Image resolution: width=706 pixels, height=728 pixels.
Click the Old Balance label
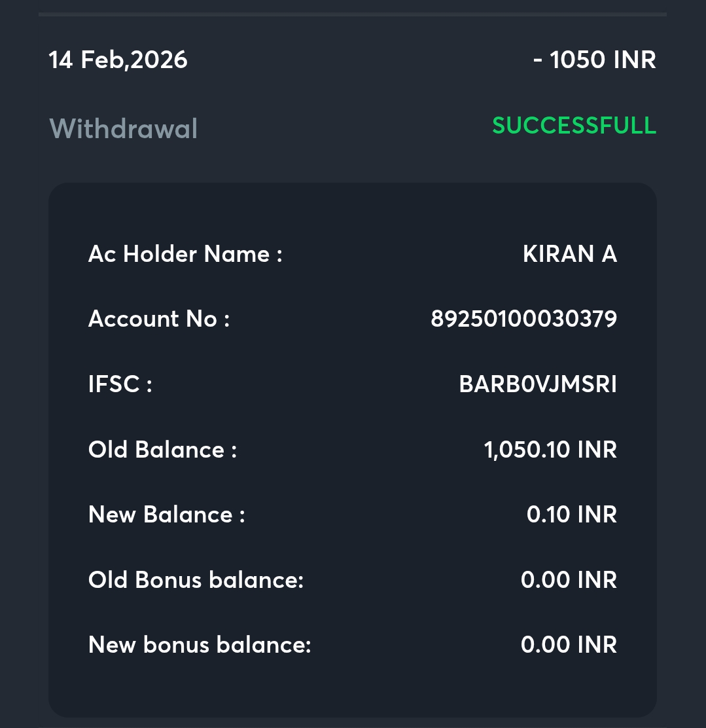(x=162, y=450)
